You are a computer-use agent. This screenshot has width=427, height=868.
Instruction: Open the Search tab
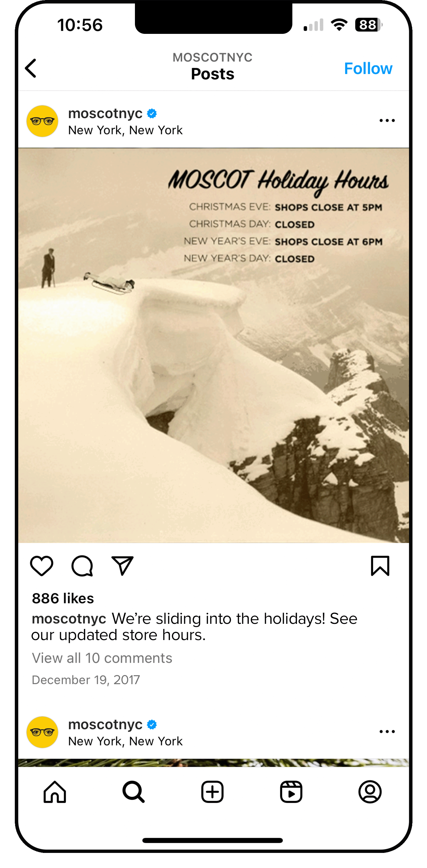pyautogui.click(x=134, y=792)
